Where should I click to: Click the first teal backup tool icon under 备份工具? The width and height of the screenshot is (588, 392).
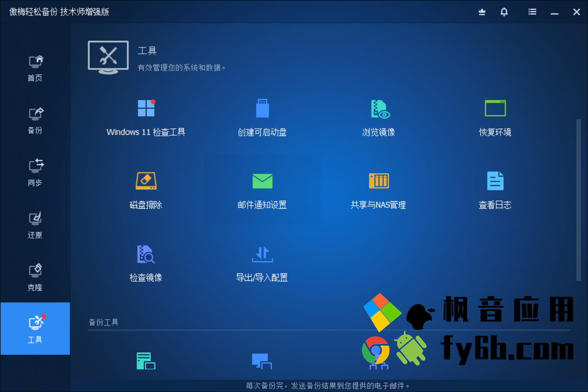point(146,361)
